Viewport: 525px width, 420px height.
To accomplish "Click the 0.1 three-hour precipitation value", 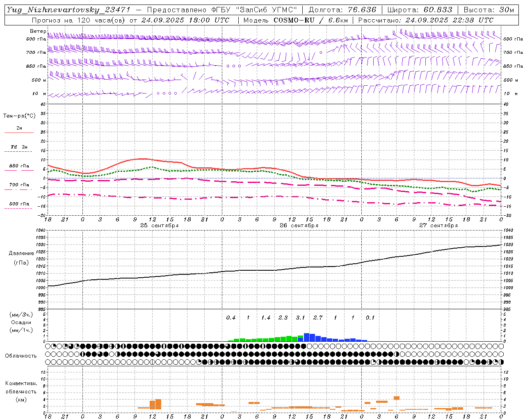I will tap(370, 318).
